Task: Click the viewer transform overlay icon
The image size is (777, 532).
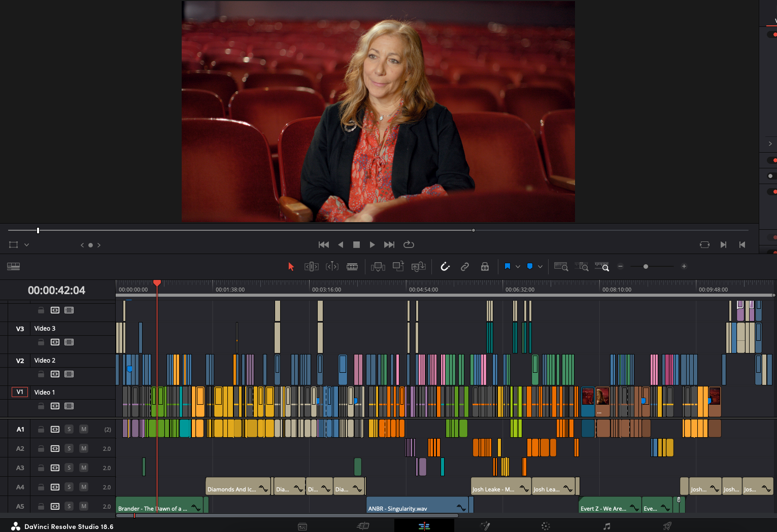Action: 14,244
